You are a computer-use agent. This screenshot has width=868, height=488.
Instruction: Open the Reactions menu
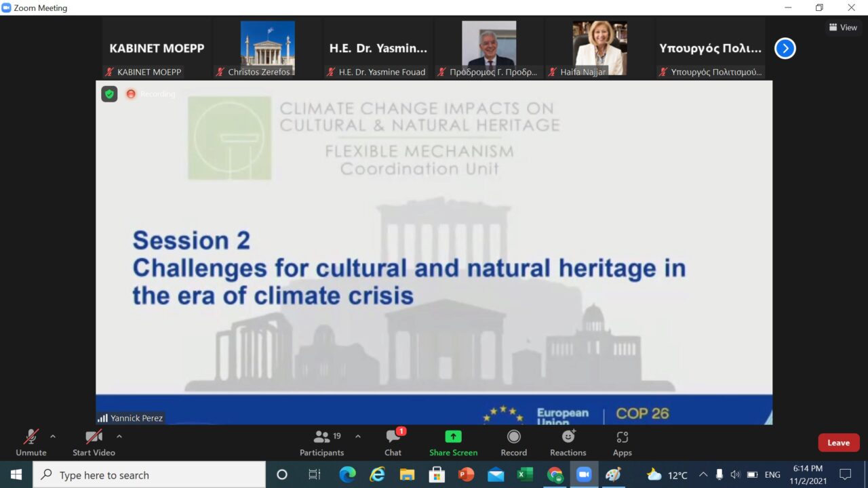568,437
